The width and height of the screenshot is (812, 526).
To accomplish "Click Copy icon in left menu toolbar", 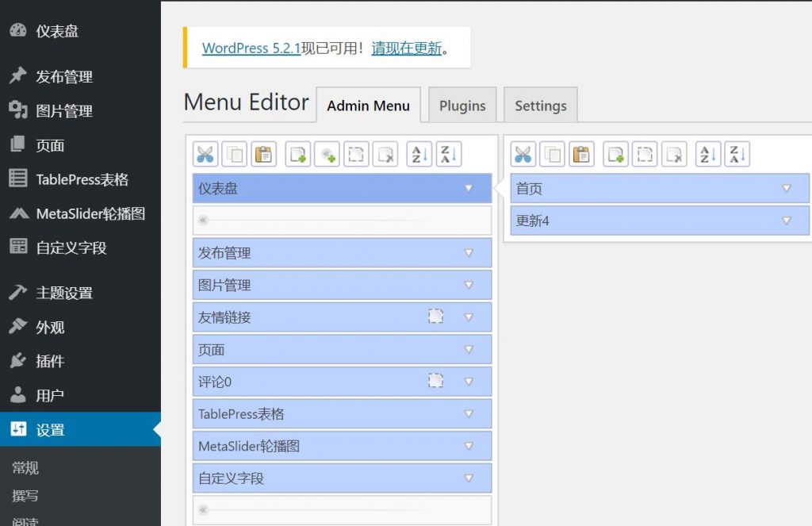I will tap(235, 155).
